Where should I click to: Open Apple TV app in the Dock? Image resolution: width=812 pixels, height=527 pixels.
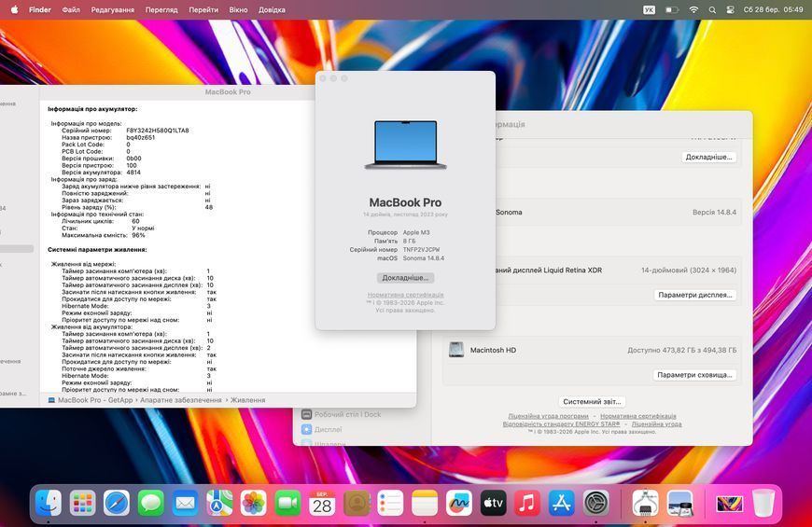493,503
